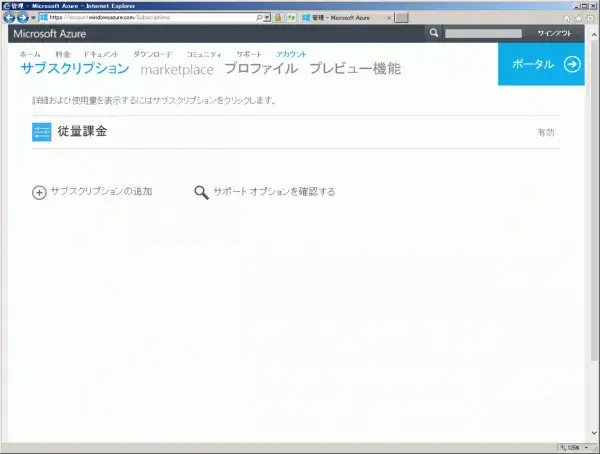
Task: Open サポート navigation link
Action: [x=249, y=54]
